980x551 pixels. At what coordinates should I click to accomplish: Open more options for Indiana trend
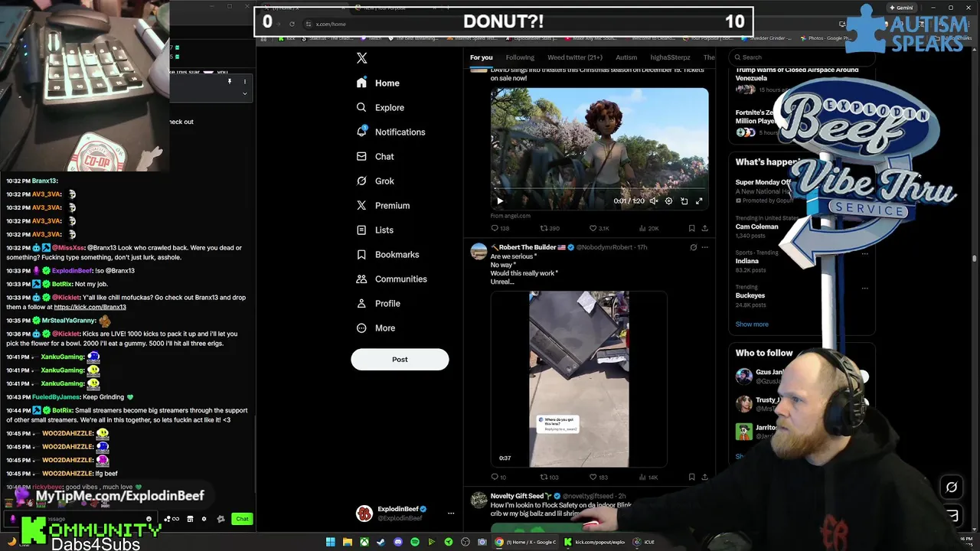coord(864,253)
